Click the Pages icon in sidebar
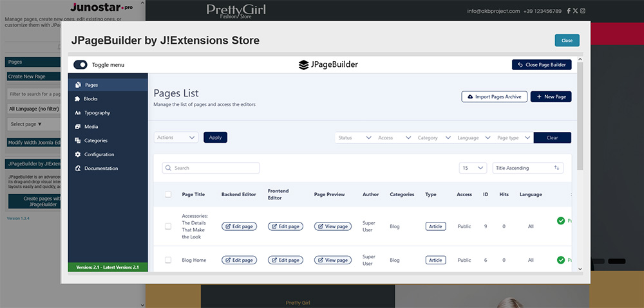 click(x=78, y=85)
